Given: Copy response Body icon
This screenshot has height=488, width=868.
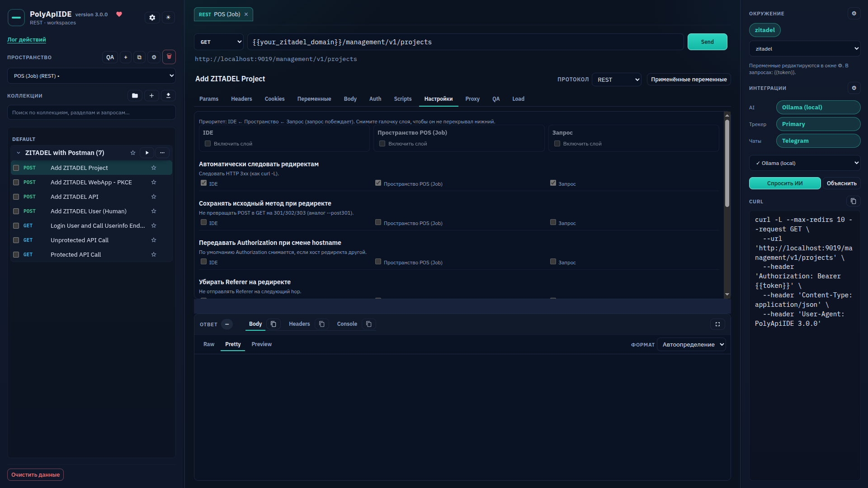Looking at the screenshot, I should pos(274,324).
